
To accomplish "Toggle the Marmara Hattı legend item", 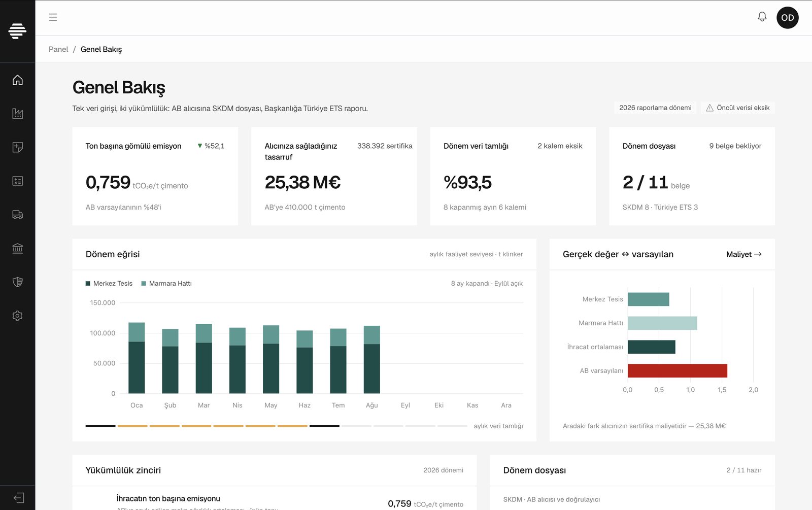I will [166, 284].
